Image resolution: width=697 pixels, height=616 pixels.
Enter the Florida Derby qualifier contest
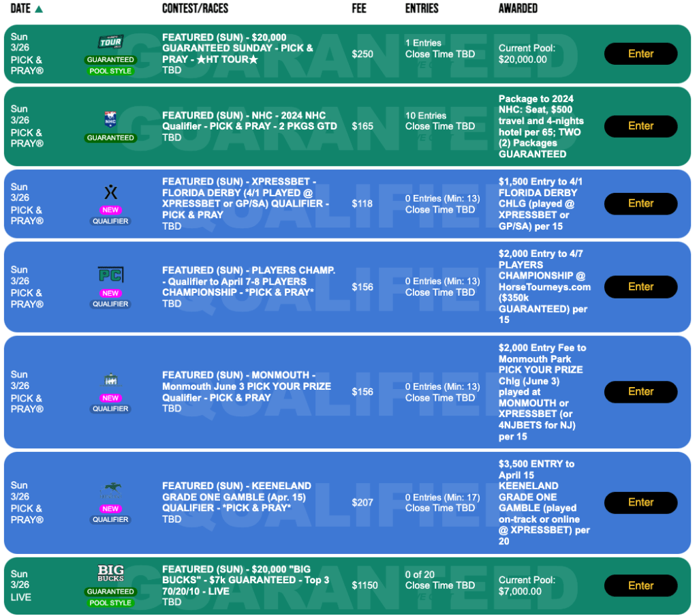640,203
